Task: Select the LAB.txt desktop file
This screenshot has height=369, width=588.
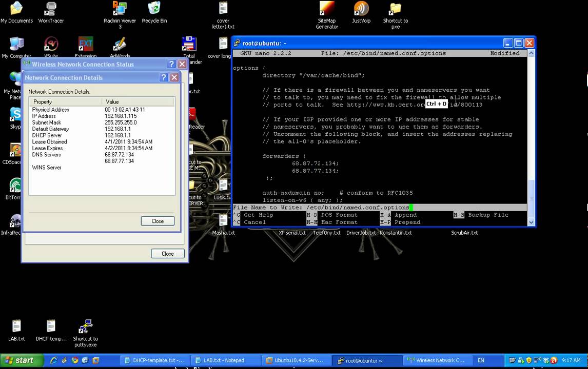Action: (x=16, y=330)
